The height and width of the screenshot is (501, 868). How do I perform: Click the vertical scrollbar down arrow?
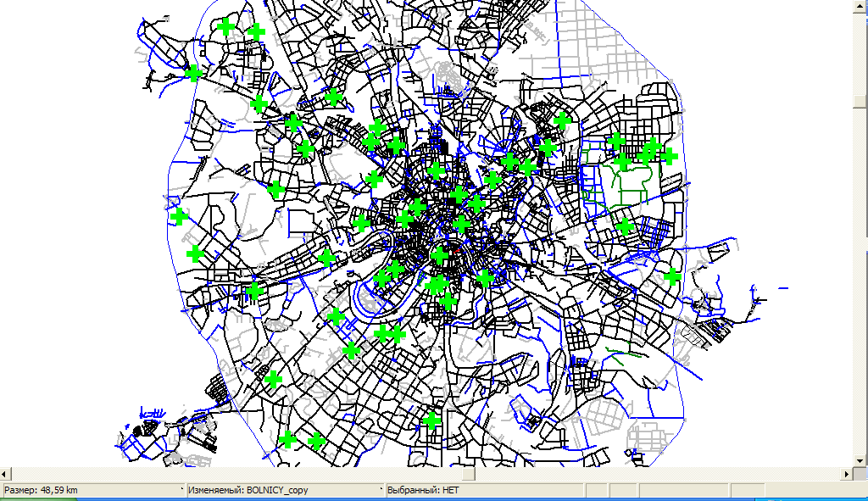[x=860, y=460]
